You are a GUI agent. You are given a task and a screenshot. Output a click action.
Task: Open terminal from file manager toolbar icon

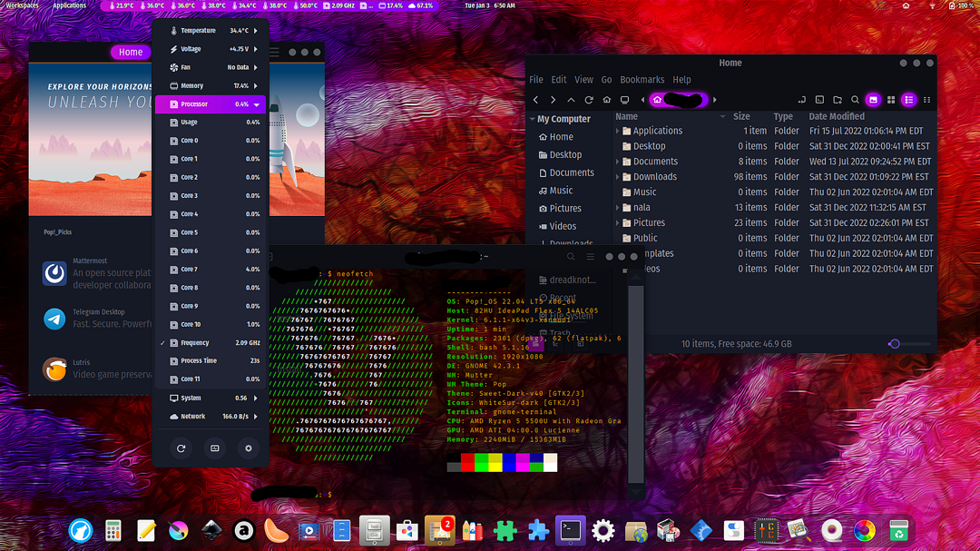tap(819, 100)
